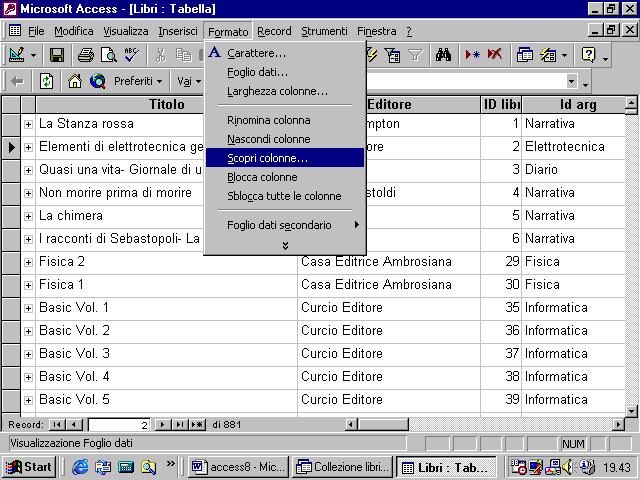Screen dimensions: 640x480
Task: Select Scopri colonne... menu entry
Action: pos(285,158)
